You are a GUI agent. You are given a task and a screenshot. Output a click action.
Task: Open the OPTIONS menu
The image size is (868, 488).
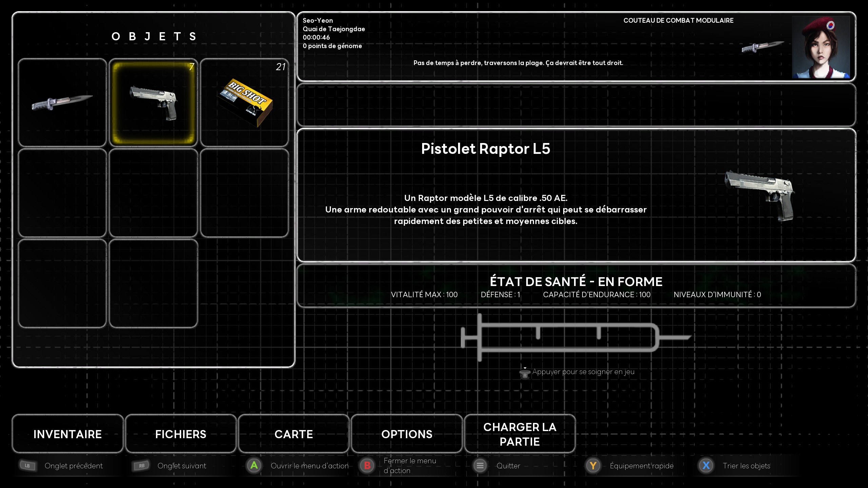click(407, 434)
